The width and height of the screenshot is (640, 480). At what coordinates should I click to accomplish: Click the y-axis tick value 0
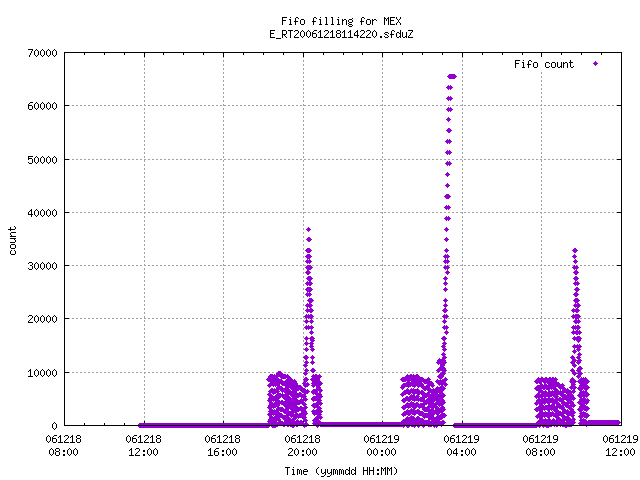55,426
